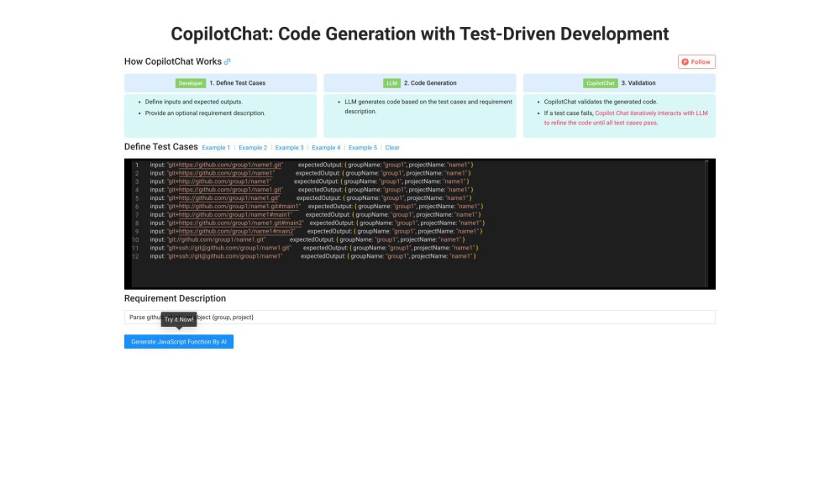Screen dimensions: 840x504
Task: Click Generate JavaScript Function By AI button
Action: coord(179,342)
